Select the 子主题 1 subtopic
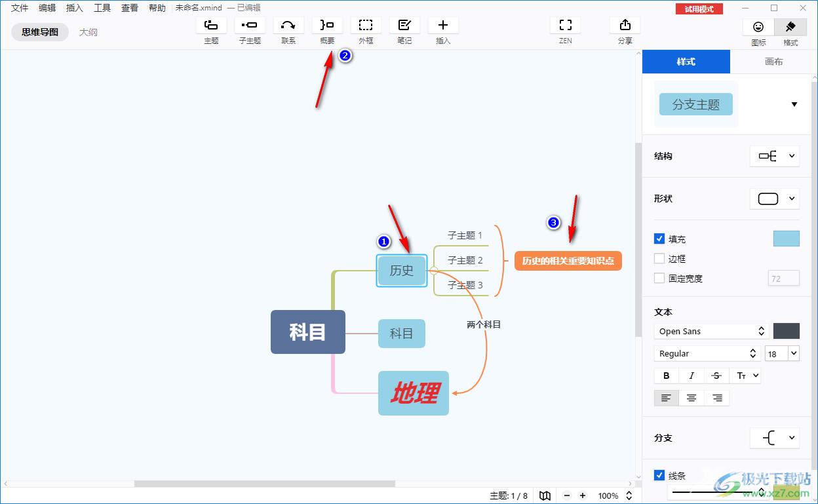The image size is (818, 504). point(465,235)
